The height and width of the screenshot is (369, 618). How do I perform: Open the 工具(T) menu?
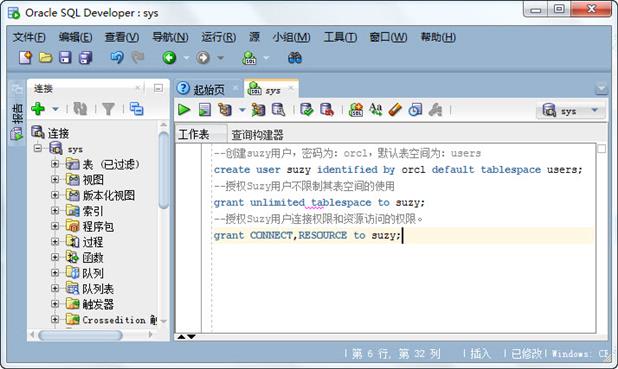click(340, 37)
